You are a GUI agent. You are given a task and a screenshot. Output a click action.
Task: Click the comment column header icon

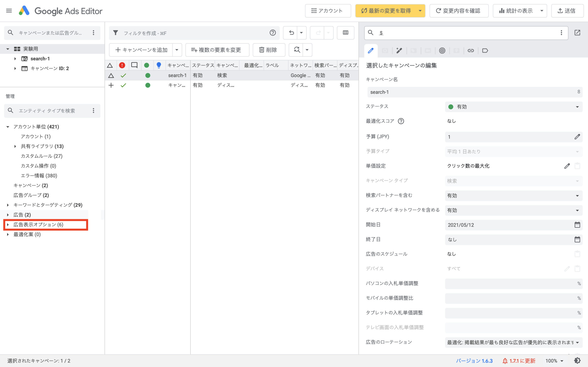coord(134,65)
